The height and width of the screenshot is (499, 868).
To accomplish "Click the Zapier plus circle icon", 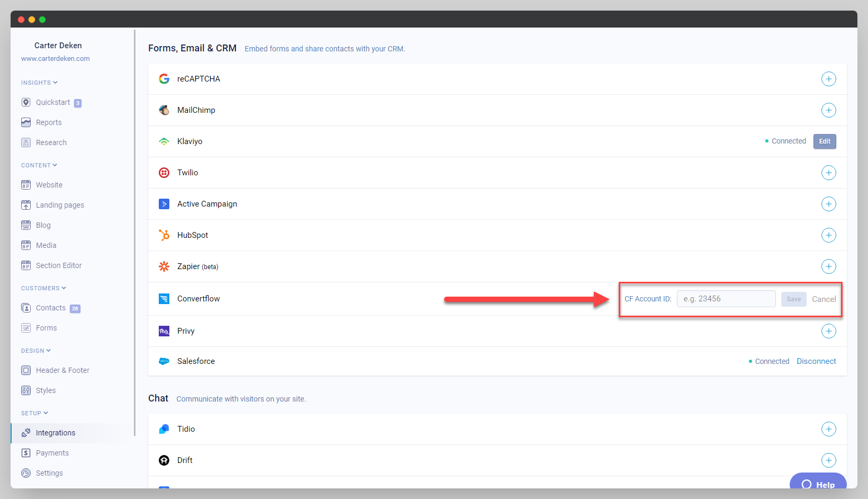I will pos(828,266).
